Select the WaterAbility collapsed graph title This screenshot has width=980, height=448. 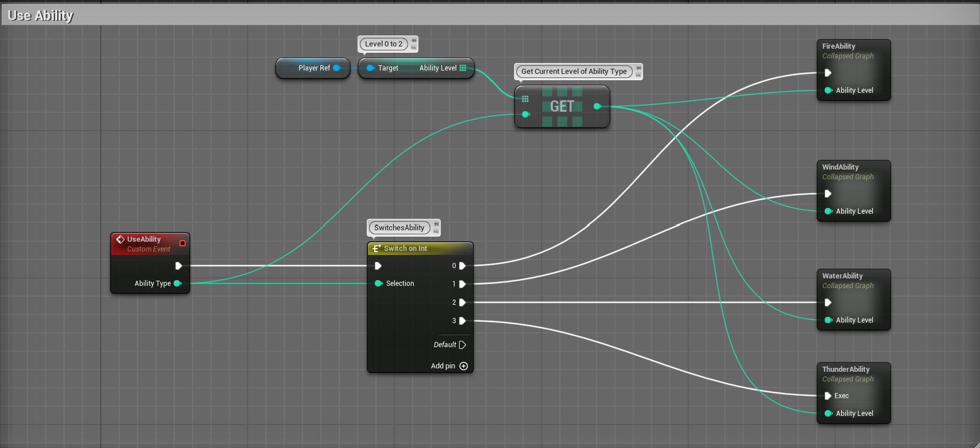click(842, 276)
